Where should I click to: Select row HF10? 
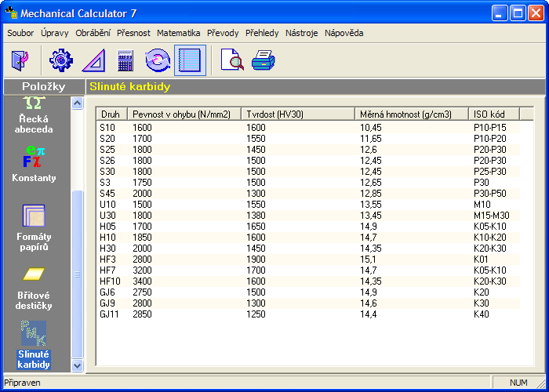308,281
